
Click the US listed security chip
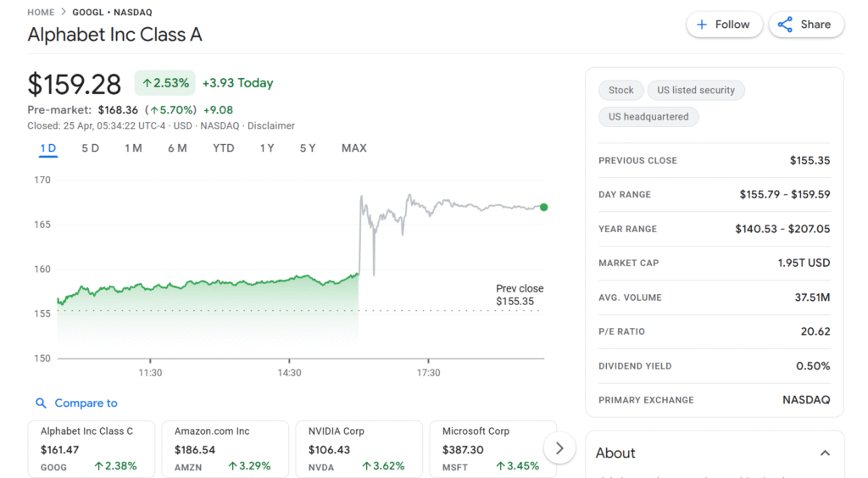tap(696, 91)
